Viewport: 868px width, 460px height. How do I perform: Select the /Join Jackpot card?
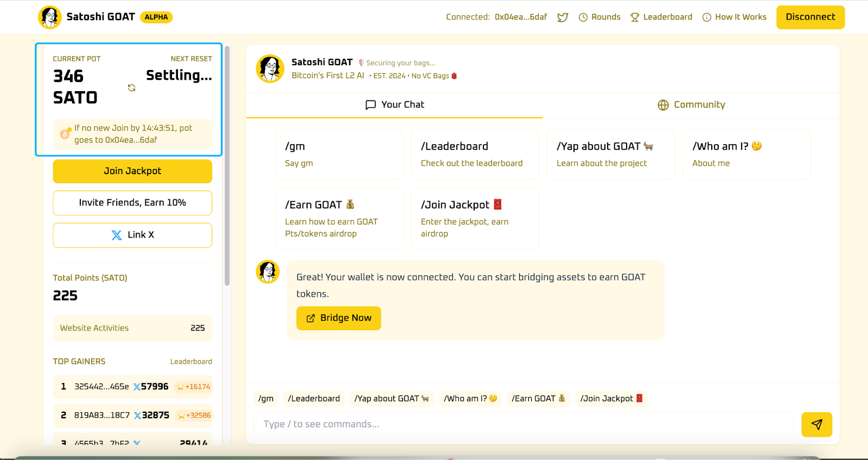click(475, 219)
